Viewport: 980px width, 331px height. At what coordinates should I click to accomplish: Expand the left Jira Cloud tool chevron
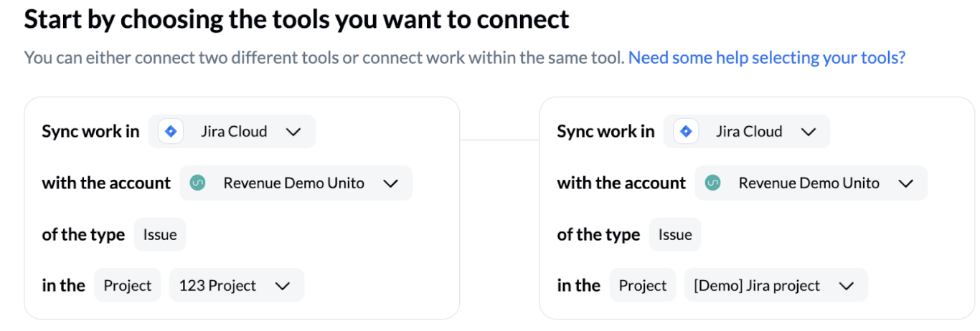(x=293, y=132)
